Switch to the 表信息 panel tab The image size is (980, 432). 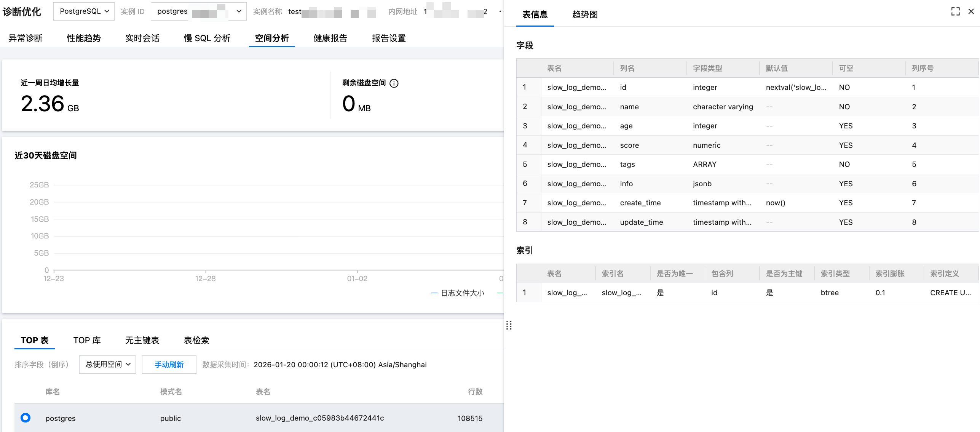coord(535,14)
